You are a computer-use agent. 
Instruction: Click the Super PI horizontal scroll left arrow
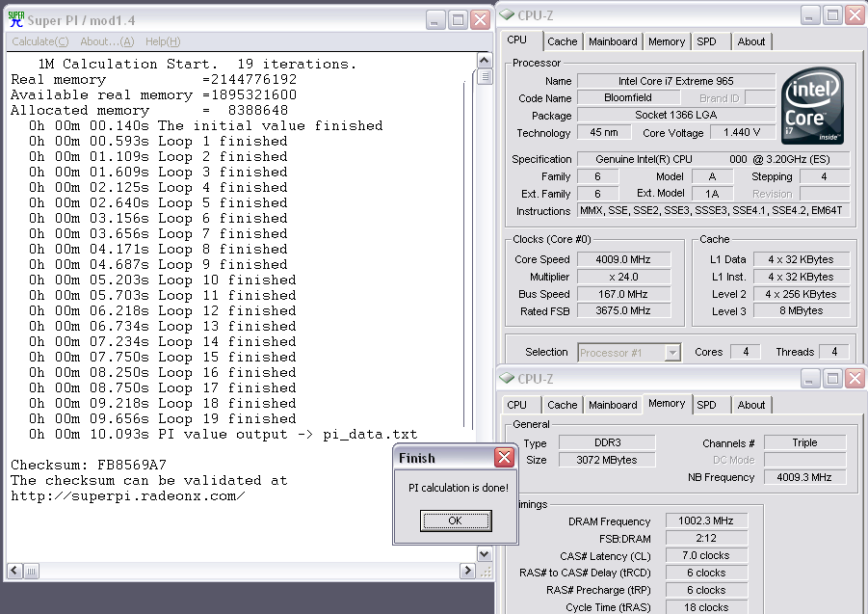[x=15, y=571]
